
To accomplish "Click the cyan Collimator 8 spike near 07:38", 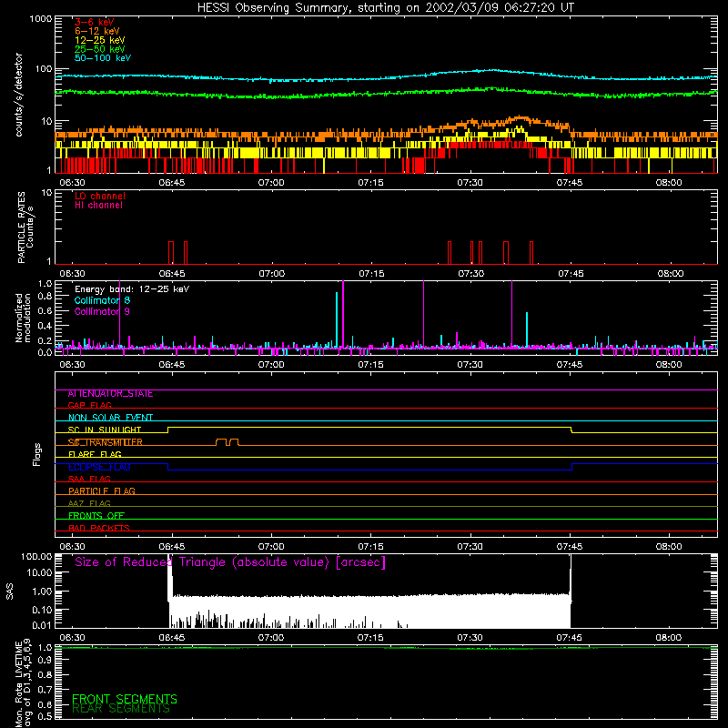I will pos(527,329).
